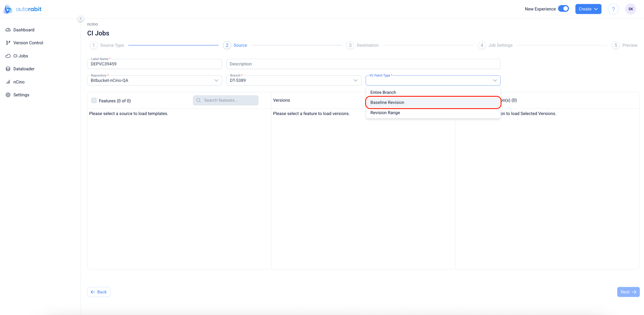Open help with question mark icon
The width and height of the screenshot is (644, 315).
point(613,9)
